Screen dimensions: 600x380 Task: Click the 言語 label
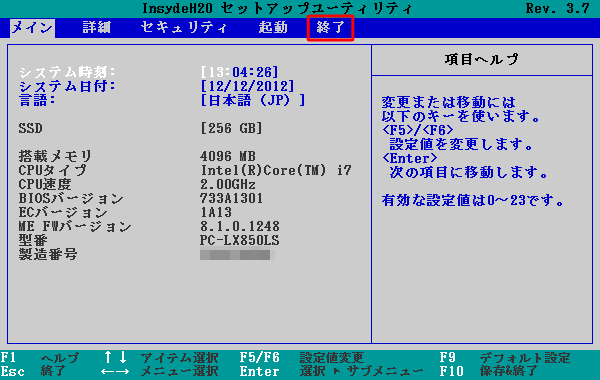37,100
